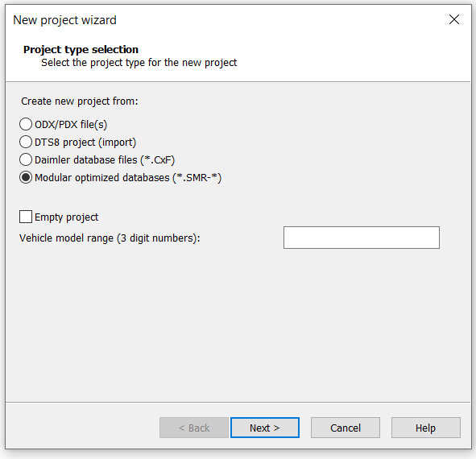476x459 pixels.
Task: Click the 'Project type selection' heading
Action: tap(81, 49)
